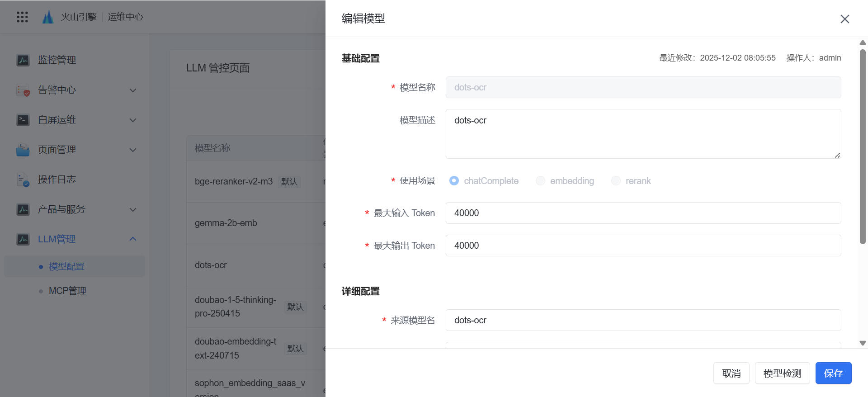Select the rerank radio option
Viewport: 868px width, 397px height.
616,181
